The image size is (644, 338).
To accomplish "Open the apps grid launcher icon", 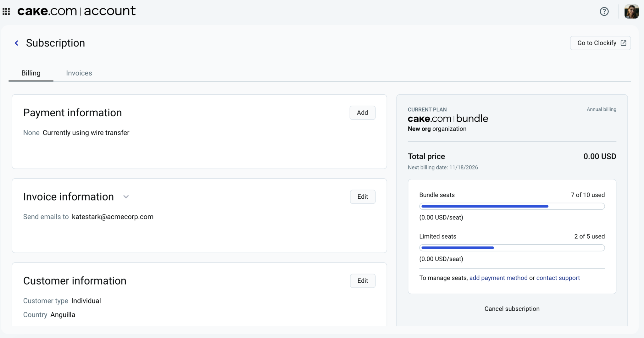I will (x=6, y=12).
